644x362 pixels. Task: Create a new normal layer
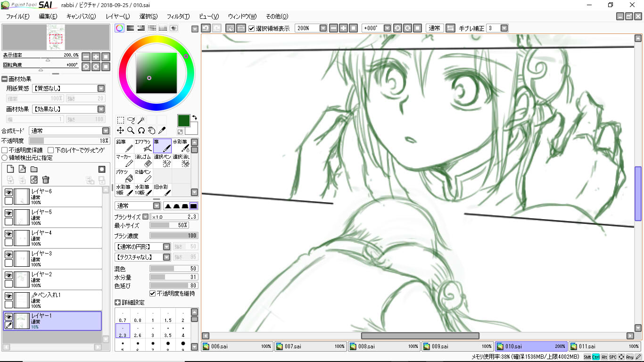(x=10, y=169)
